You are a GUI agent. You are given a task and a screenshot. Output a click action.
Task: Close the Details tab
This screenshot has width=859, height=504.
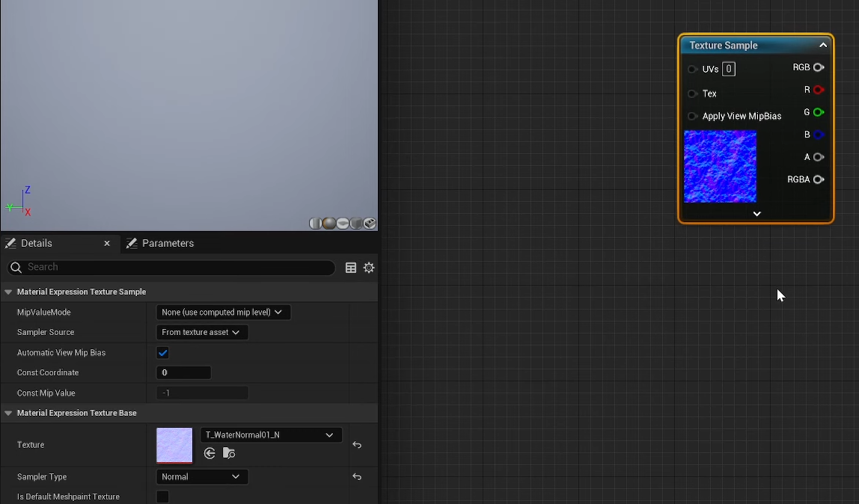point(107,244)
